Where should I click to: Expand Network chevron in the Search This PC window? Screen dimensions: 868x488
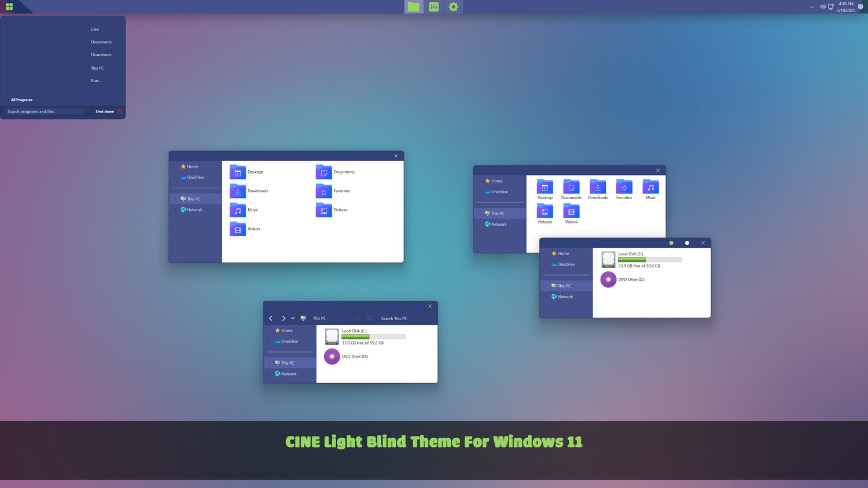tap(269, 374)
